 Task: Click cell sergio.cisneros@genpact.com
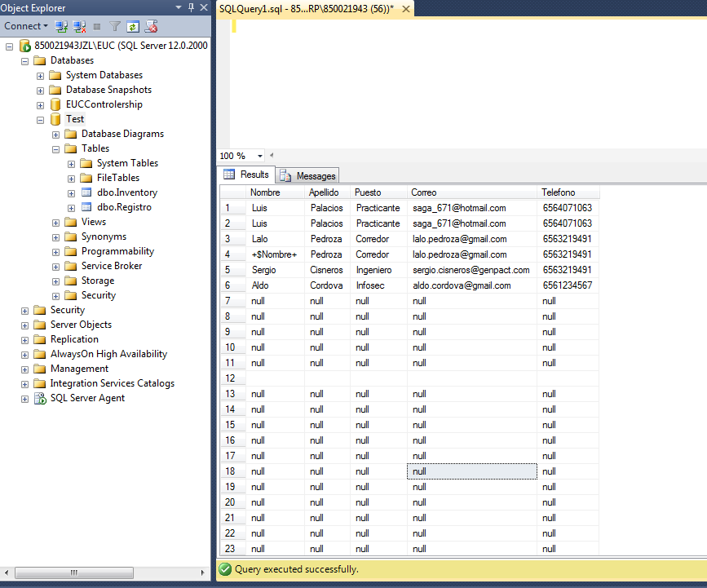click(472, 270)
